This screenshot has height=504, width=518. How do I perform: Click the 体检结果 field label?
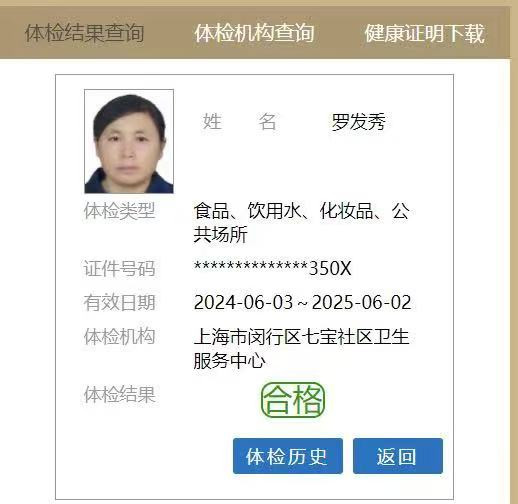[119, 395]
